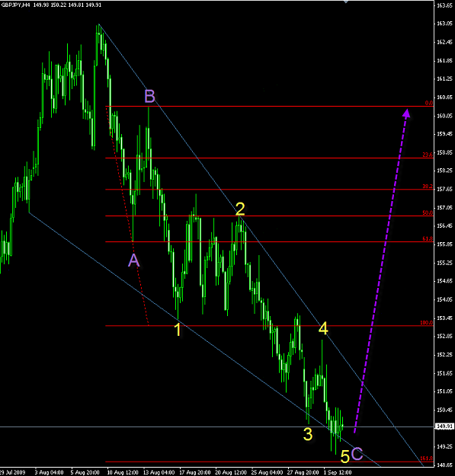Click the 3 Aug 04:00 time label
Image resolution: width=455 pixels, height=476 pixels.
click(x=49, y=472)
